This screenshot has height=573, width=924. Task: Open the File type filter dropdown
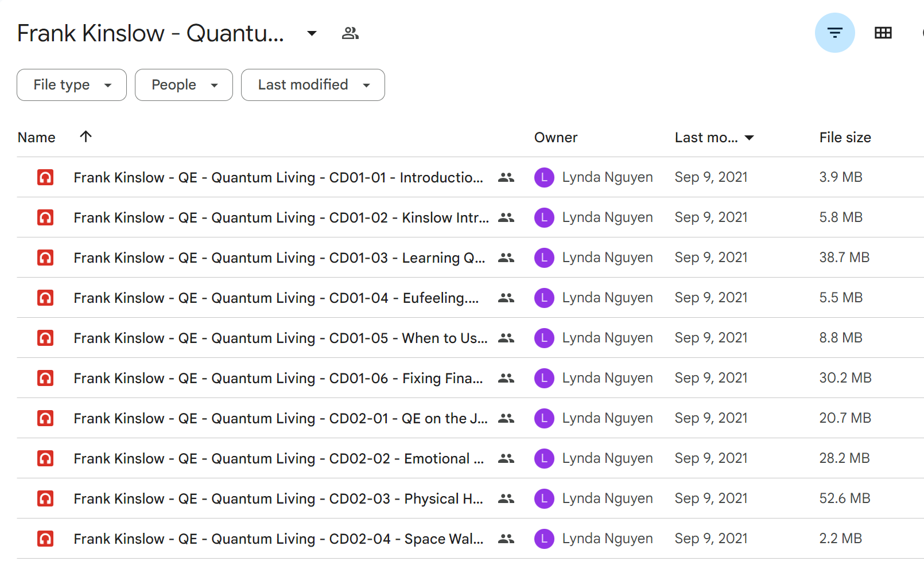[72, 85]
